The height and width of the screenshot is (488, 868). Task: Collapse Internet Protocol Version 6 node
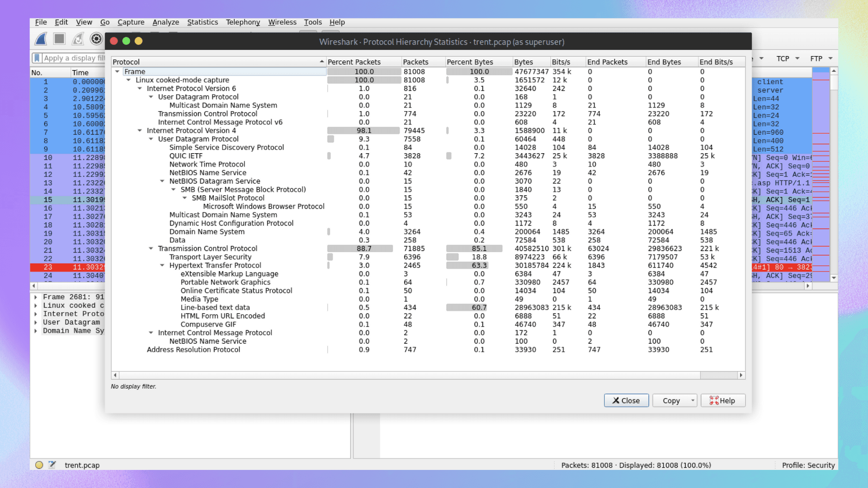tap(140, 89)
